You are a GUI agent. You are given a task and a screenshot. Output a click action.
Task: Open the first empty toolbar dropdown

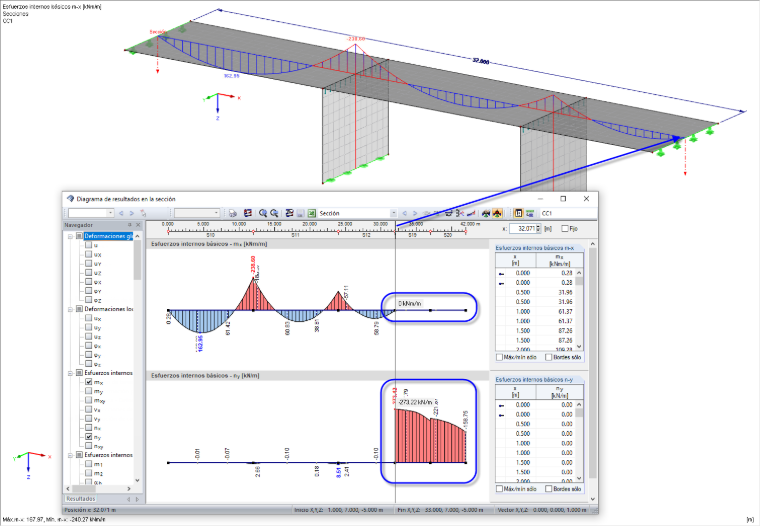pos(111,213)
